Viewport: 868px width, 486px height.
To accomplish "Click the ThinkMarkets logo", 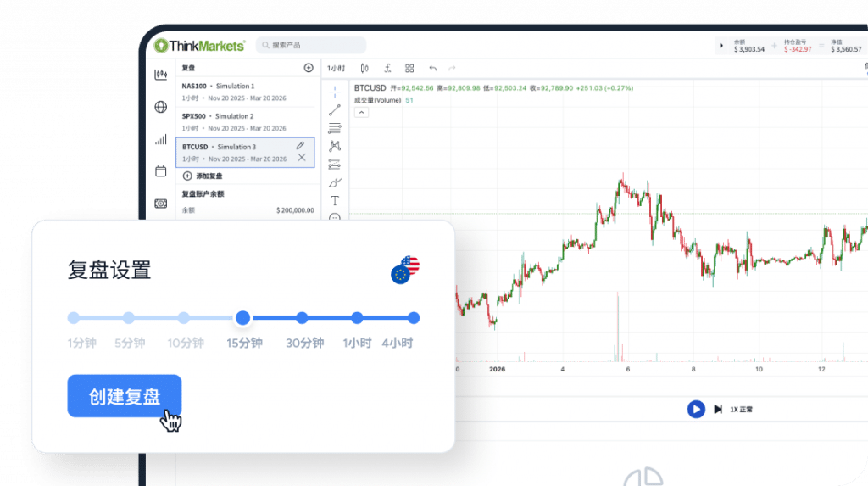I will click(x=199, y=46).
